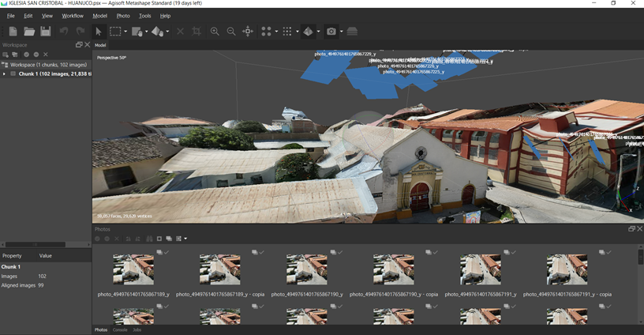Open the dense cloud view options arrow
The height and width of the screenshot is (335, 644).
(x=297, y=32)
